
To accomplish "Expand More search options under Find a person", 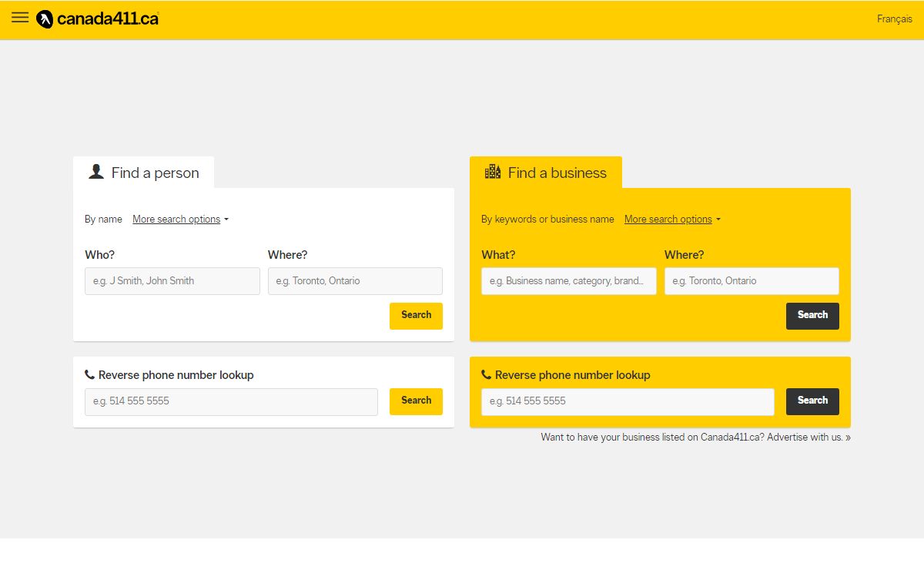I will pos(180,220).
